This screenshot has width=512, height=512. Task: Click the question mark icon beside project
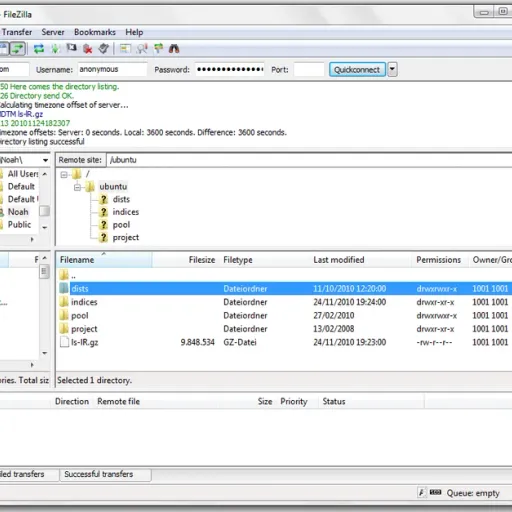click(x=104, y=238)
